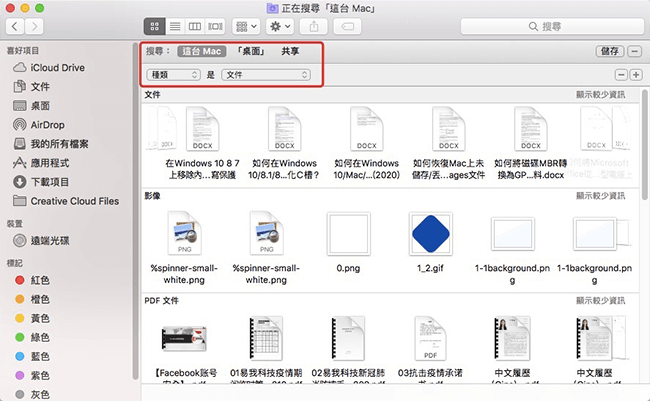
Task: Select the 0.png image file
Action: click(x=348, y=242)
